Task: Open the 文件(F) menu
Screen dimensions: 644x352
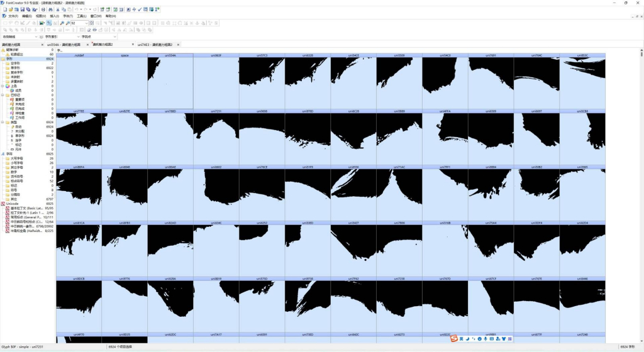Action: [x=13, y=16]
